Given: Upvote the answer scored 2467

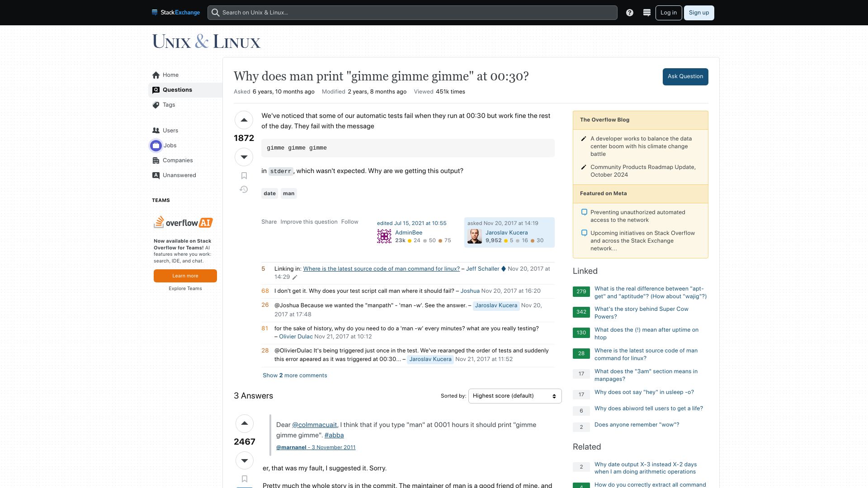Looking at the screenshot, I should 245,423.
